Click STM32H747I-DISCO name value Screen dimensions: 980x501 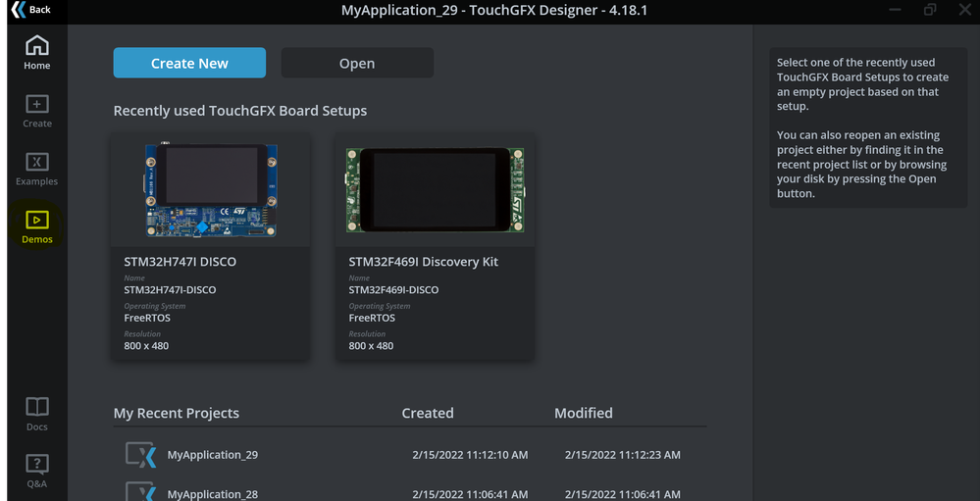(x=170, y=290)
